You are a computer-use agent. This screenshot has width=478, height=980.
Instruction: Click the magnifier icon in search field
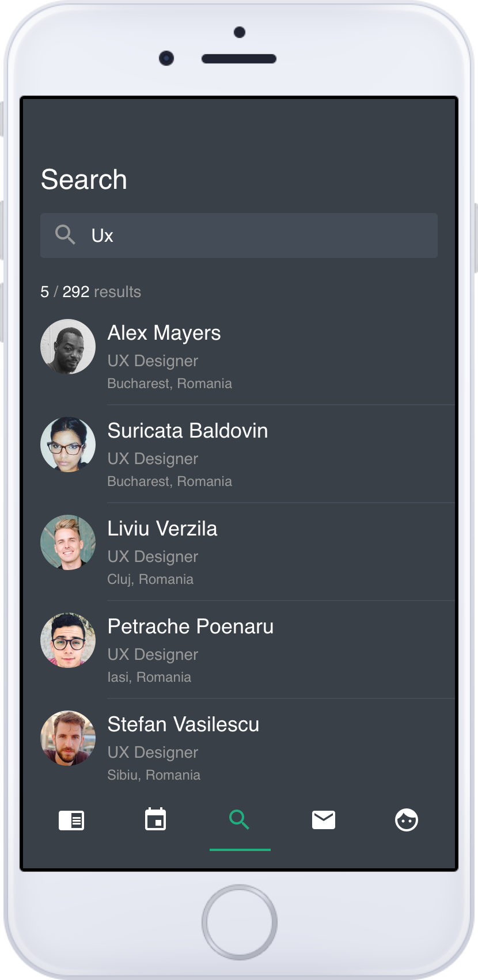(x=65, y=235)
